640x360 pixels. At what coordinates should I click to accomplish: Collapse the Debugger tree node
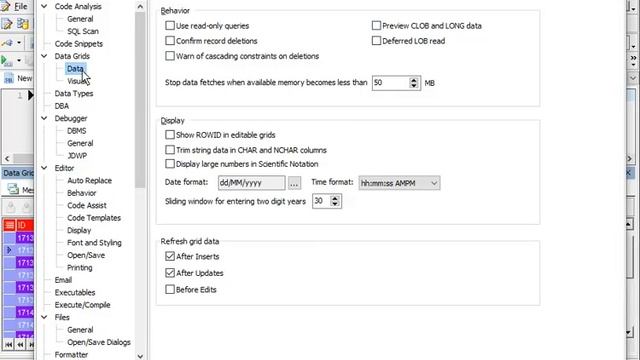(44, 118)
